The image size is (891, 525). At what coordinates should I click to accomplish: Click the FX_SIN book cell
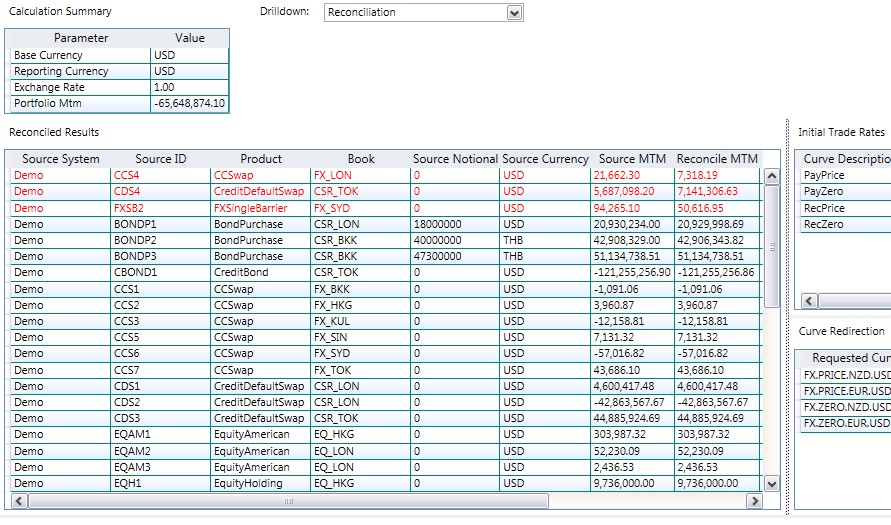pyautogui.click(x=360, y=337)
